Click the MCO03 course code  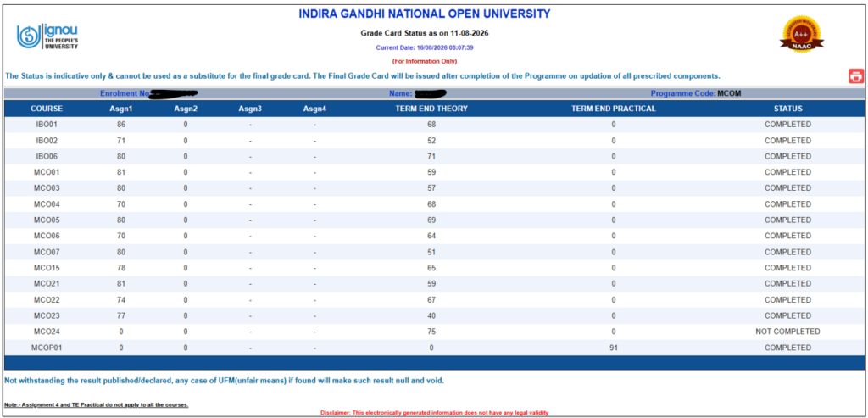pos(47,188)
